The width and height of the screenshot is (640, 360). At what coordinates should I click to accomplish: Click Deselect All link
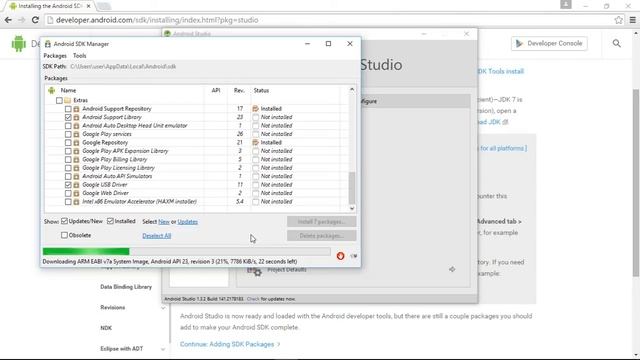pyautogui.click(x=156, y=236)
